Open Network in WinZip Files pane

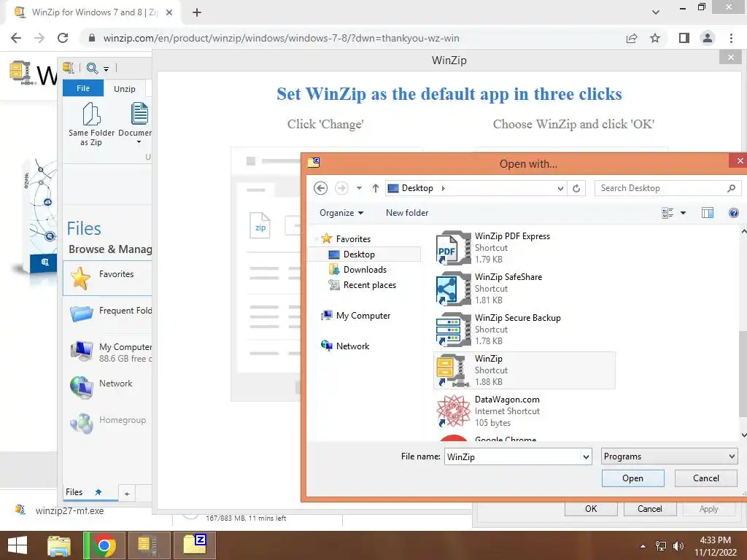pos(107,387)
